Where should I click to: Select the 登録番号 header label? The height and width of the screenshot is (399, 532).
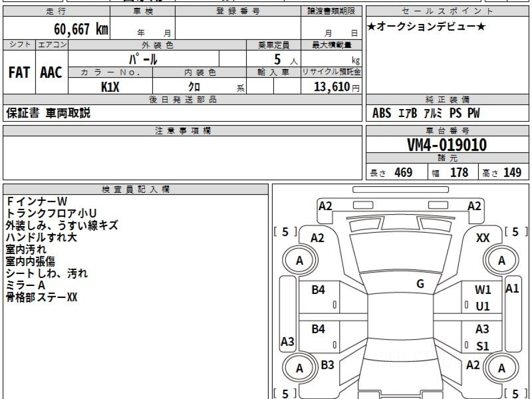click(x=238, y=12)
